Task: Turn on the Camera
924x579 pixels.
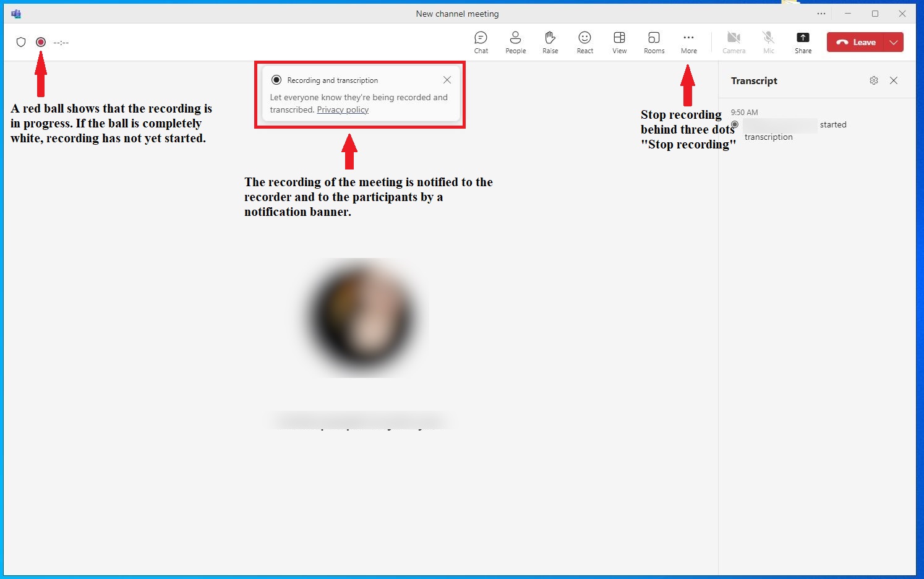Action: (734, 42)
